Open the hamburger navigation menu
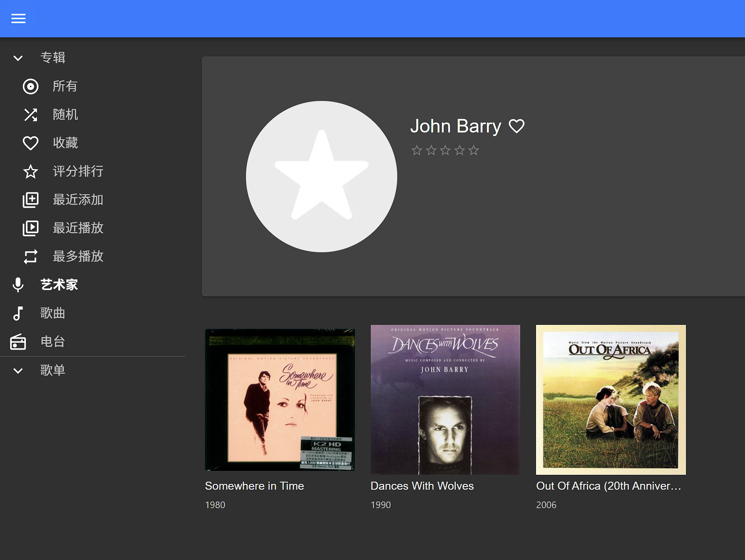745x560 pixels. (18, 18)
